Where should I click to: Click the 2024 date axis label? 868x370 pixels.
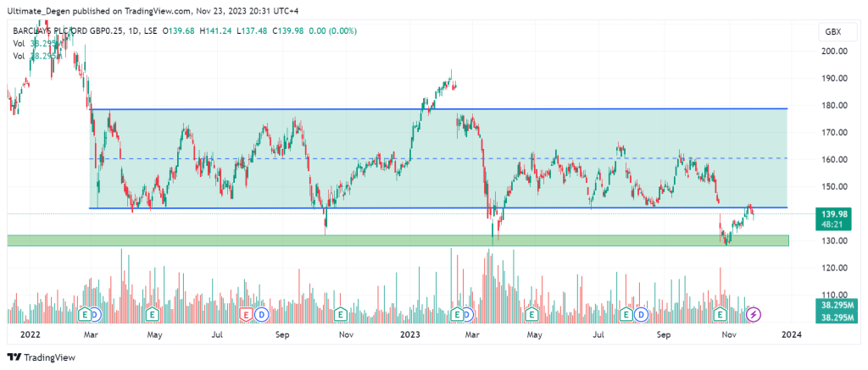(x=792, y=335)
